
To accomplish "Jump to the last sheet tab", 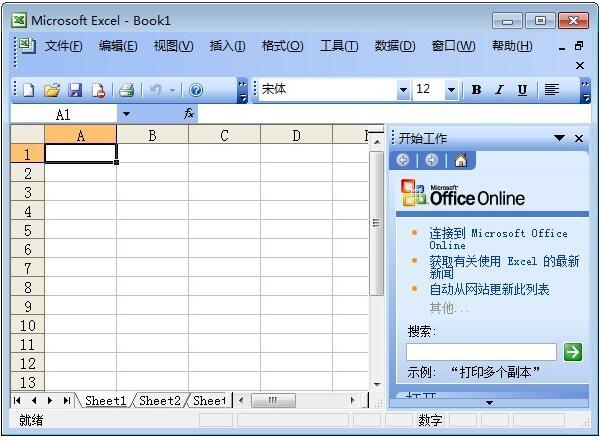I will [x=67, y=400].
